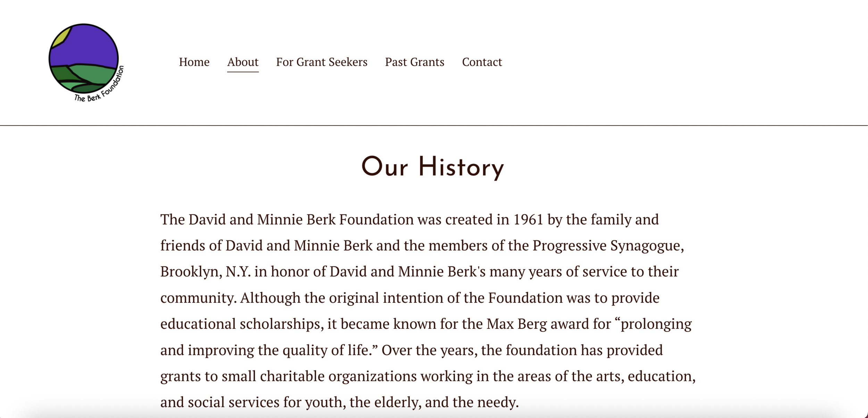The height and width of the screenshot is (418, 868).
Task: Click the year 1961 in the paragraph
Action: pos(528,220)
